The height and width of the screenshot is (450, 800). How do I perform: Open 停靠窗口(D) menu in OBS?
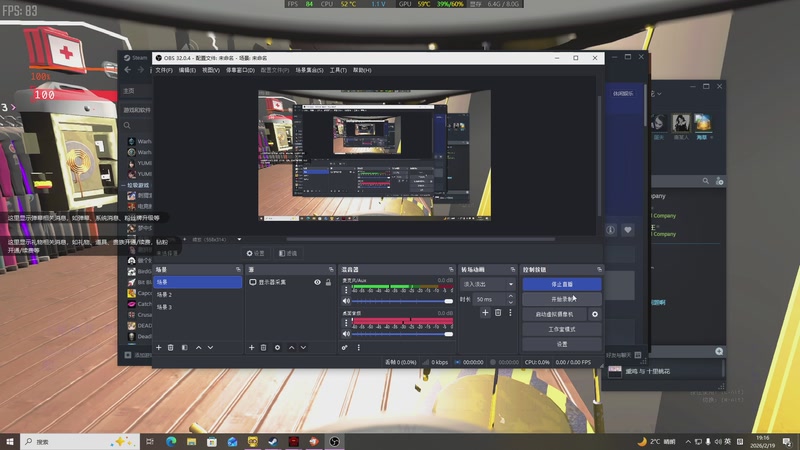(240, 70)
